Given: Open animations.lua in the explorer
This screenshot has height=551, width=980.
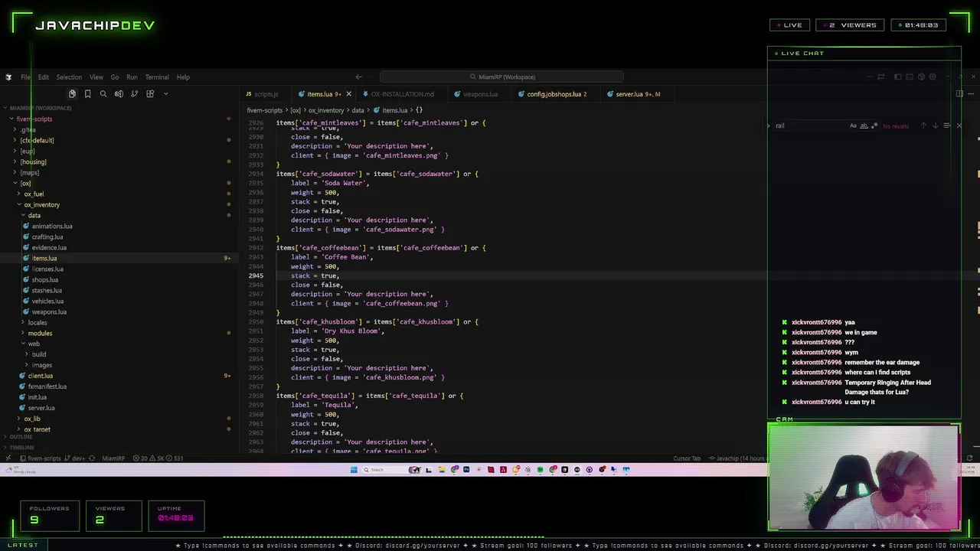Looking at the screenshot, I should pyautogui.click(x=52, y=227).
